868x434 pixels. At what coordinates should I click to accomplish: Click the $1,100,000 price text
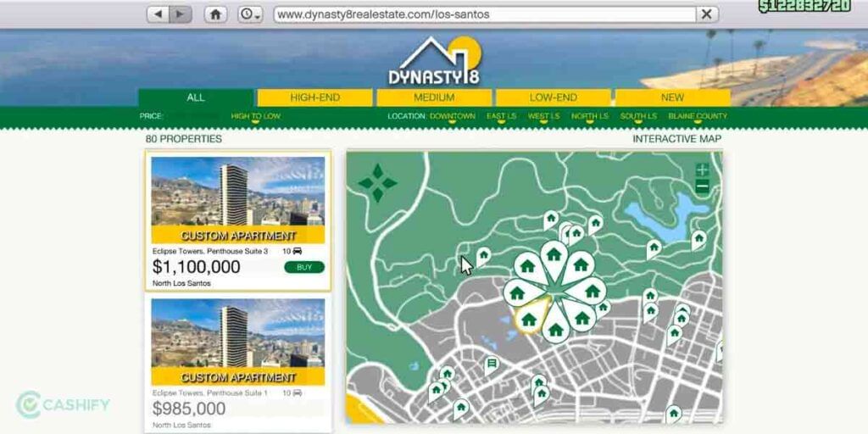point(197,267)
